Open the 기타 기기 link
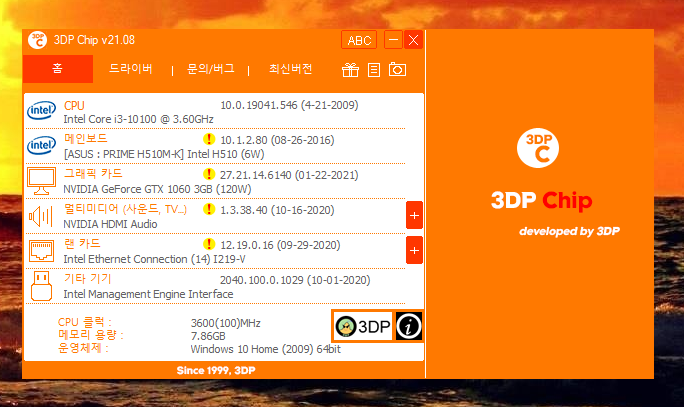Image resolution: width=684 pixels, height=407 pixels. click(88, 279)
